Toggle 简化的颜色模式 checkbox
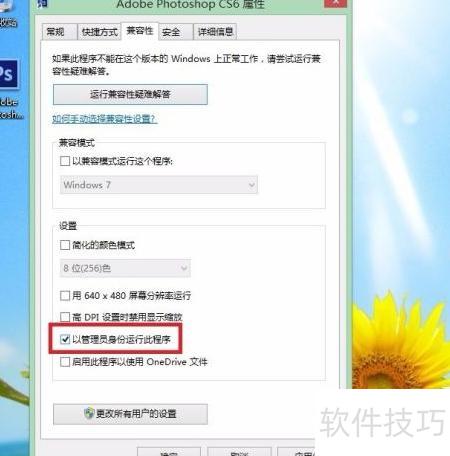Image resolution: width=450 pixels, height=456 pixels. [65, 245]
